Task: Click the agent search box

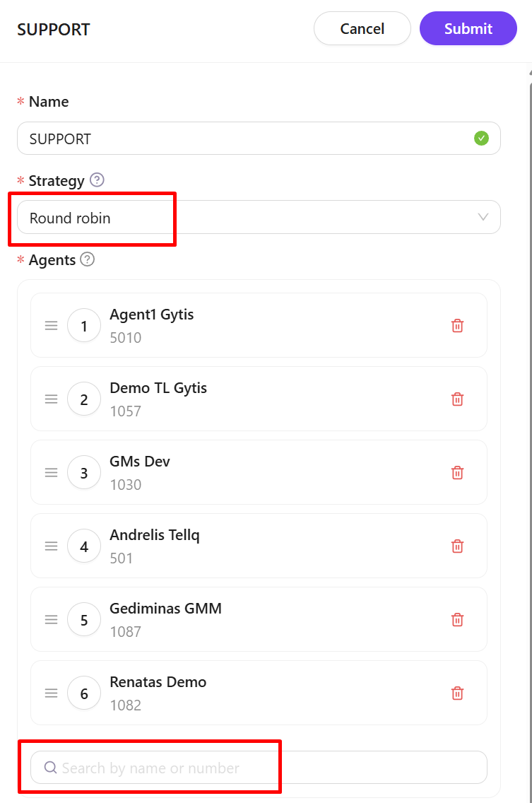Action: [x=268, y=768]
